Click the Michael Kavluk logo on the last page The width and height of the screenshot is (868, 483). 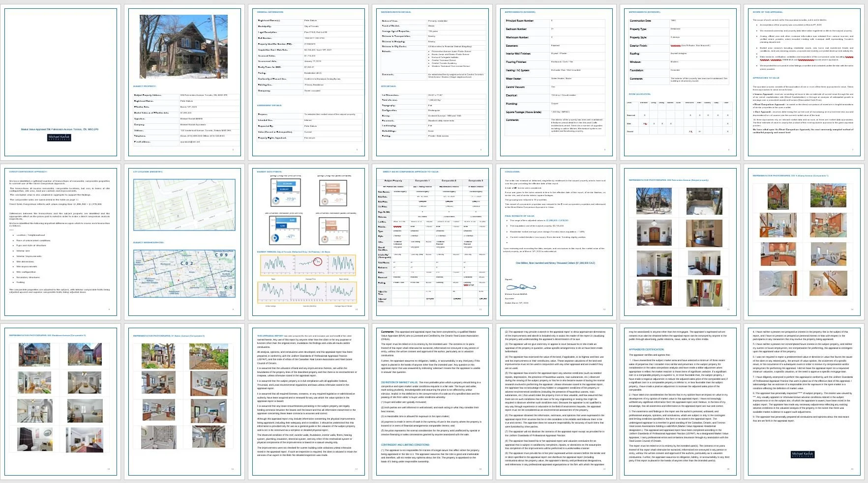[803, 455]
